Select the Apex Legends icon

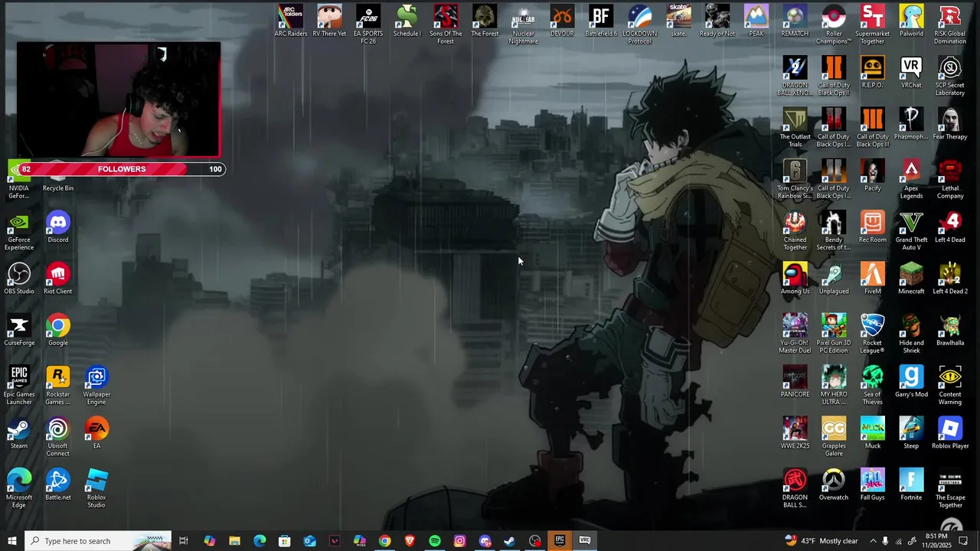pyautogui.click(x=911, y=178)
